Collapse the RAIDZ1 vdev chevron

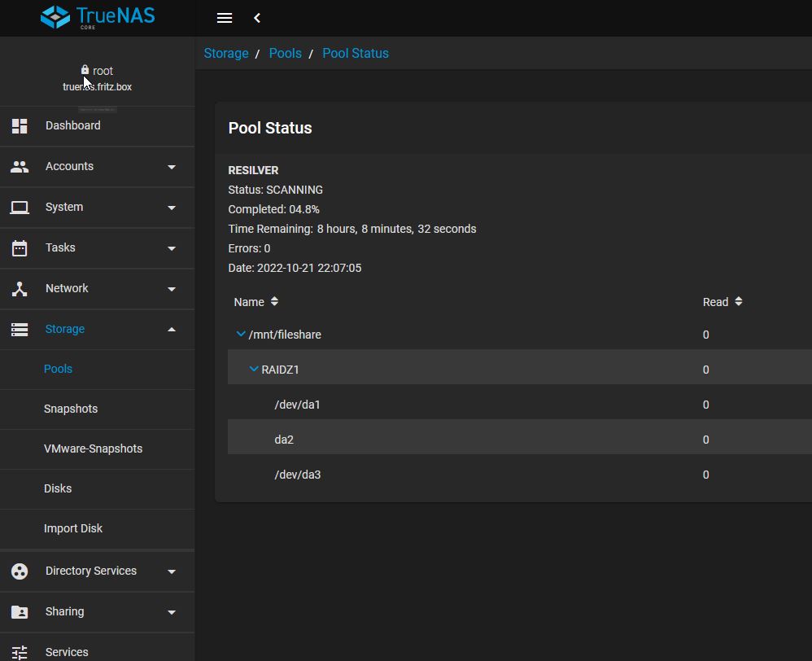[x=254, y=370]
